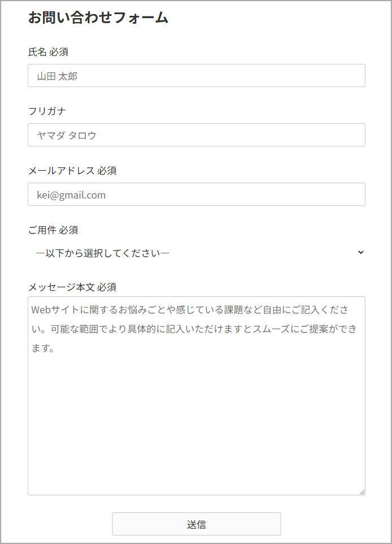
Task: Focus the フリガナ input field
Action: (196, 135)
